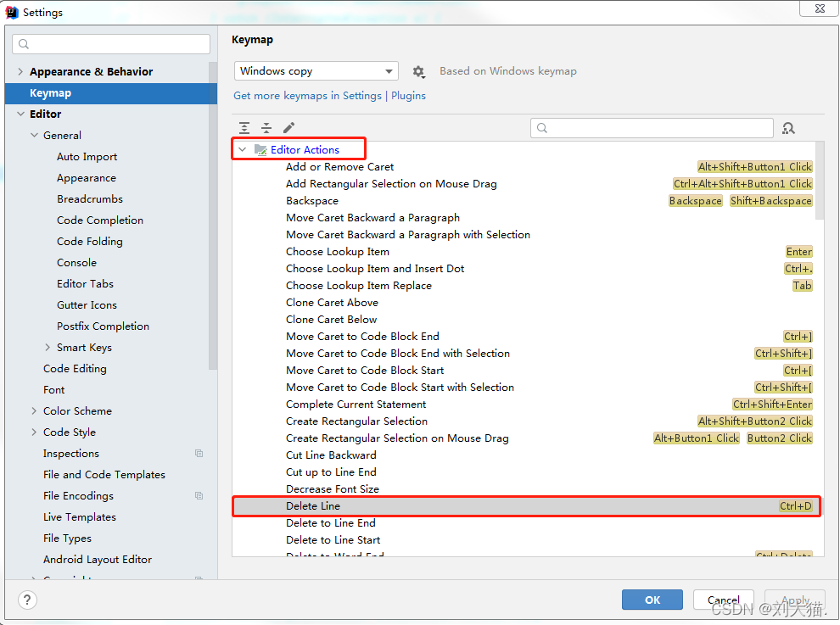Click the project-level icon next to File Encodings
Image resolution: width=840 pixels, height=625 pixels.
pos(199,496)
